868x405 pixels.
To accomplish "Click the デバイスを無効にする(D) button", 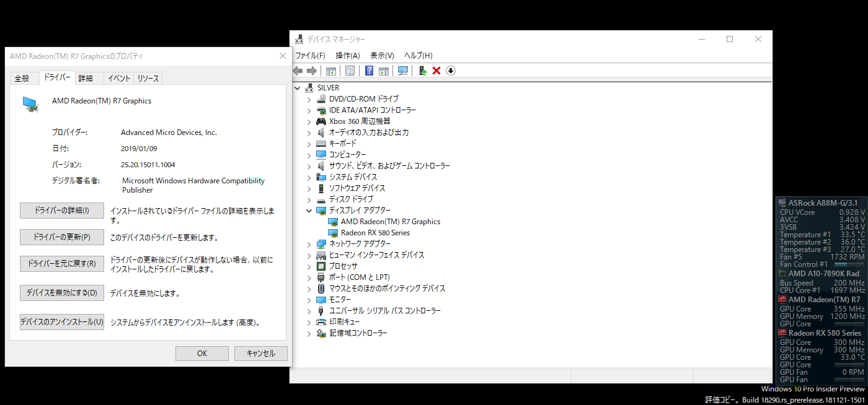I will coord(61,293).
